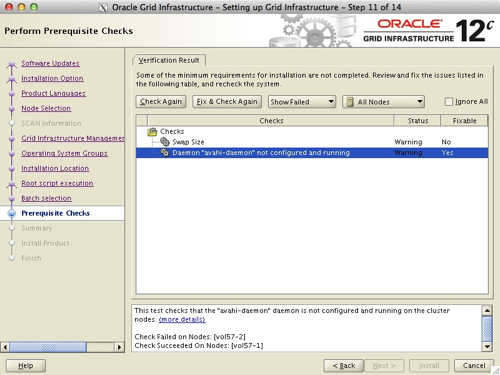Click the disabled Finish step
The height and width of the screenshot is (375, 500).
pos(31,258)
